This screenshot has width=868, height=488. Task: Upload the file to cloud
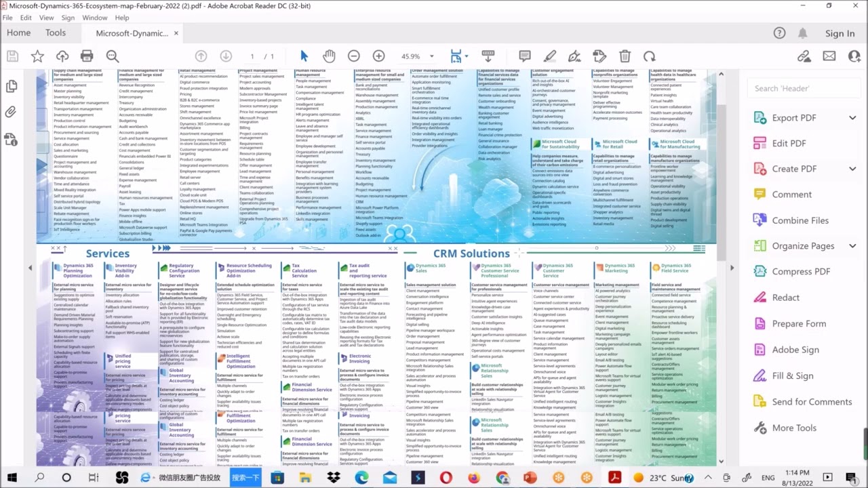click(x=62, y=56)
